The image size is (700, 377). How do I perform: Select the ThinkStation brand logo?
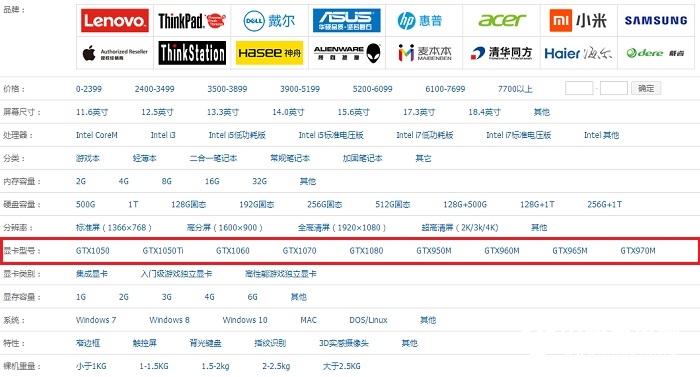point(192,53)
